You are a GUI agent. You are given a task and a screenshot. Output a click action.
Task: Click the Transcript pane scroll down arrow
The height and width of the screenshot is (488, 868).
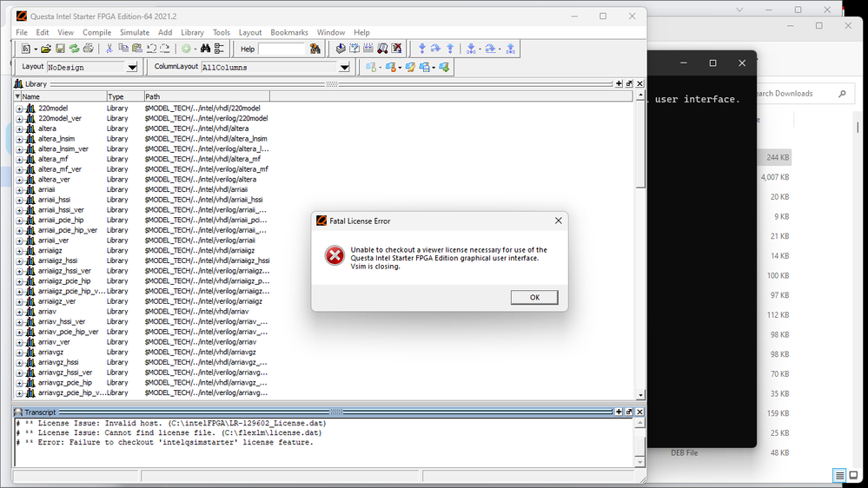(640, 462)
